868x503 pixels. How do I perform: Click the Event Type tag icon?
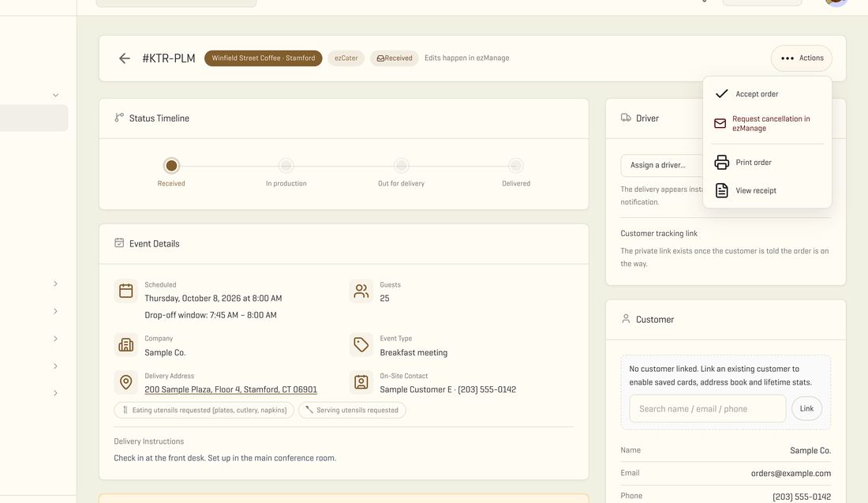[361, 344]
